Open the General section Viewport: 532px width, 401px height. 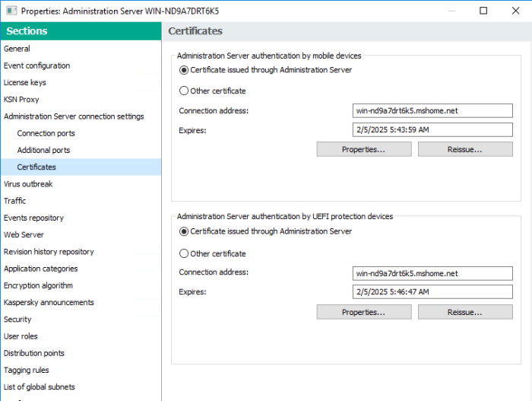[x=17, y=49]
